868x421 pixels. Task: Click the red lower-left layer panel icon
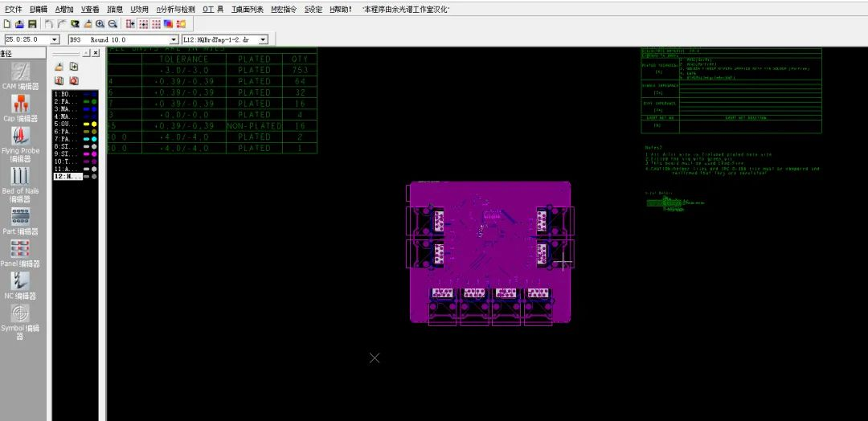(59, 81)
